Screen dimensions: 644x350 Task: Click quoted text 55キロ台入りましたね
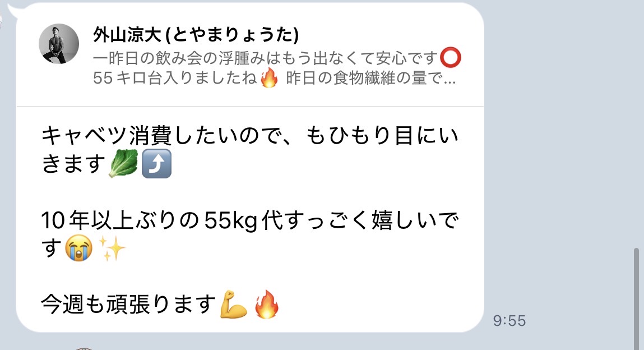point(175,77)
